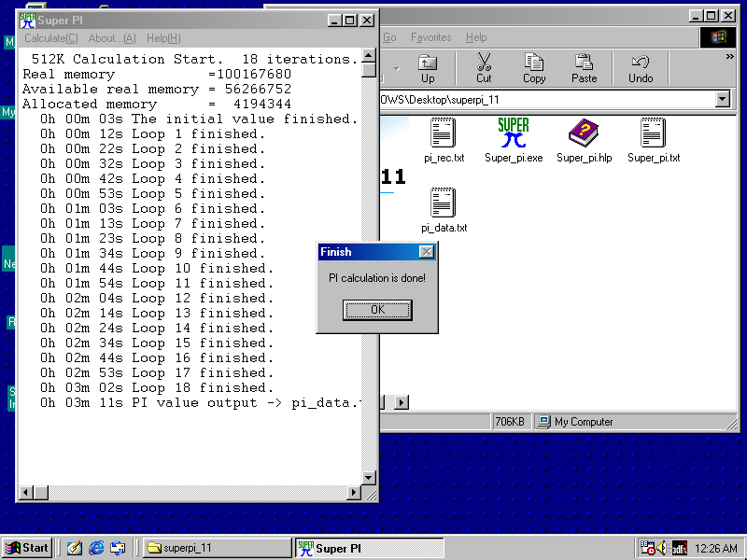Click 'The initial value finished.' line
The image size is (747, 560).
coord(199,119)
